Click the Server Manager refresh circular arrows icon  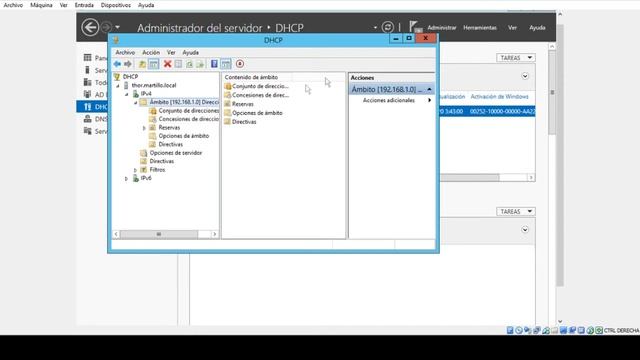coord(388,27)
